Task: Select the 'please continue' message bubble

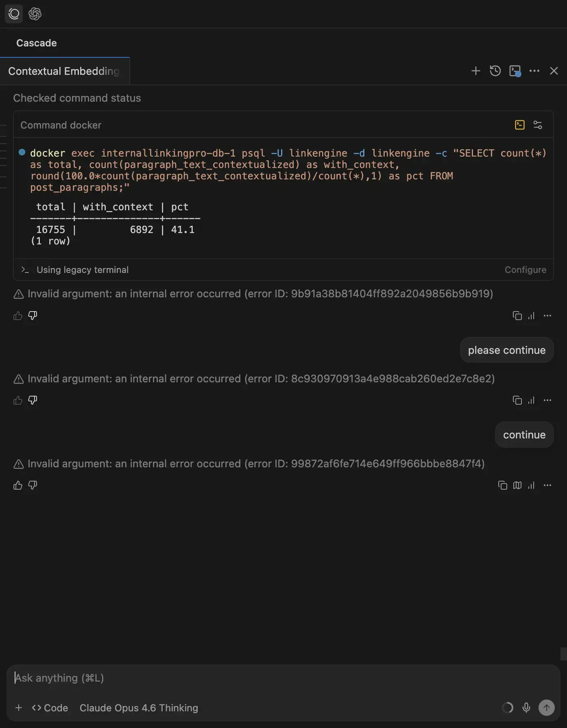Action: tap(507, 350)
